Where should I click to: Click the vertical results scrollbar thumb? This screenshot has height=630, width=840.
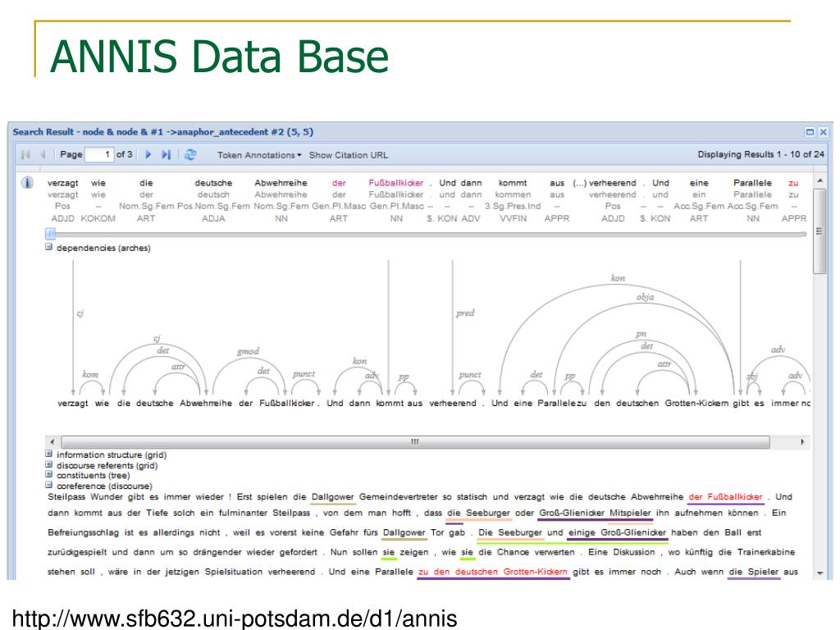click(819, 231)
